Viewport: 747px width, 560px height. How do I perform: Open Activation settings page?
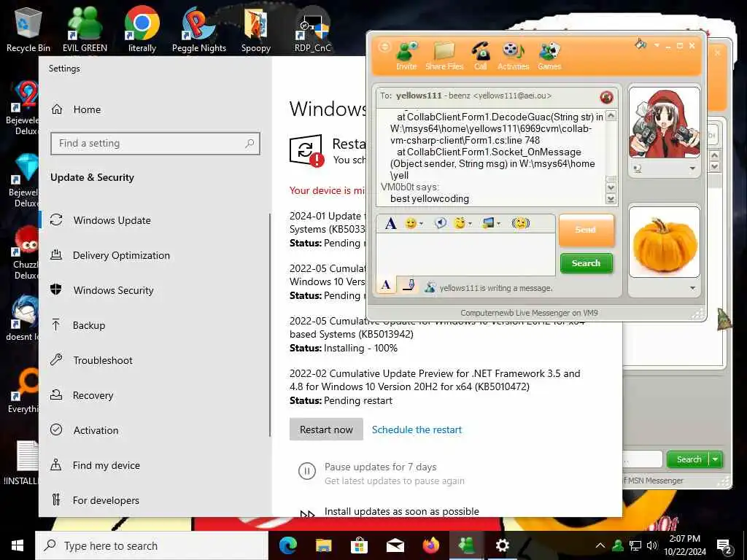pyautogui.click(x=155, y=430)
